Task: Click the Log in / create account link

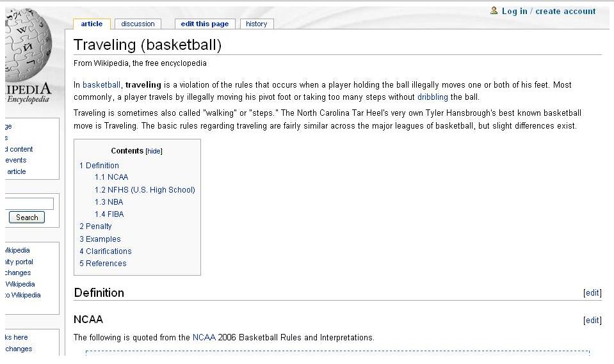Action: (549, 11)
